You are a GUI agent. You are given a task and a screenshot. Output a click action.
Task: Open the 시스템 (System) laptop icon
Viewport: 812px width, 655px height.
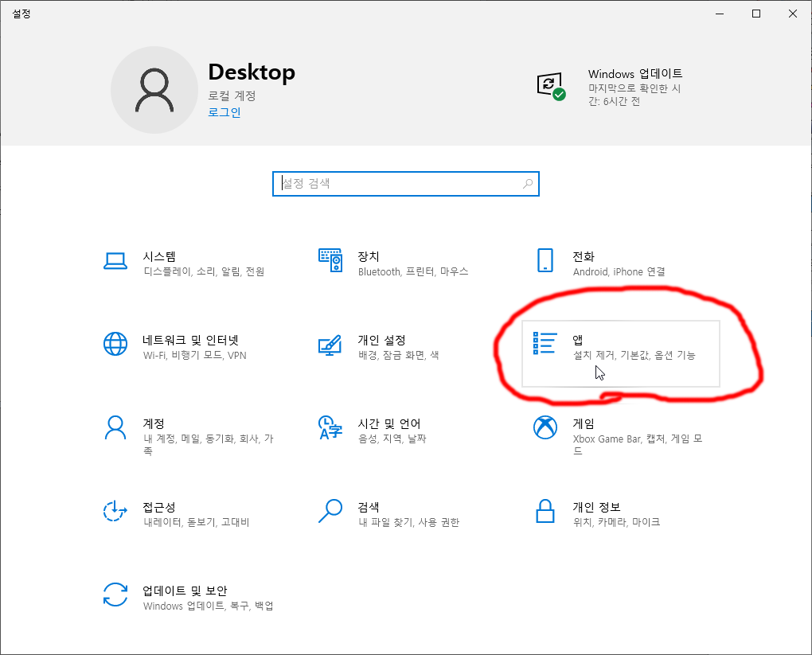coord(115,260)
